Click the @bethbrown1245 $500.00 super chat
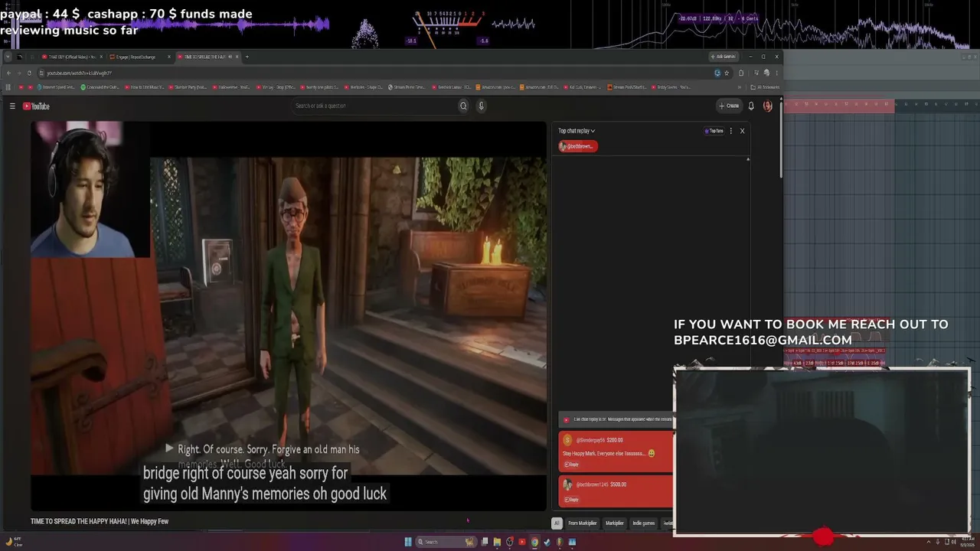The height and width of the screenshot is (551, 980). point(616,490)
